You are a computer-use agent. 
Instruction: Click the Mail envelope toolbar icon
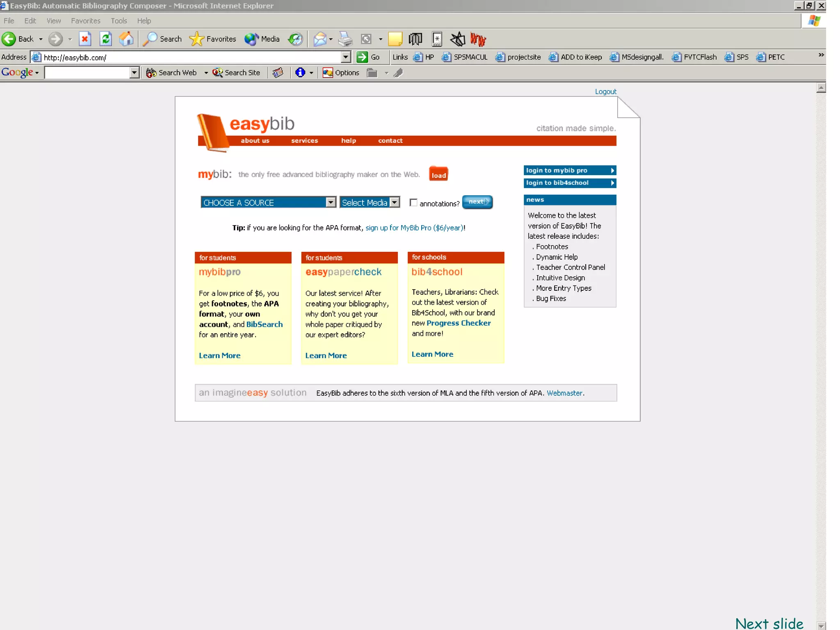pos(320,39)
